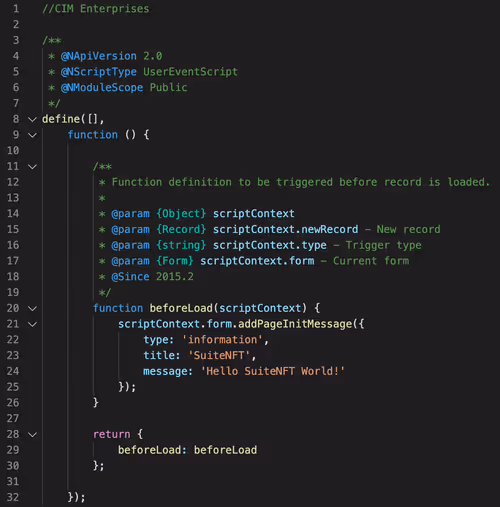Collapse the beforeLoad function on line 20
Viewport: 500px width, 507px height.
tap(32, 309)
